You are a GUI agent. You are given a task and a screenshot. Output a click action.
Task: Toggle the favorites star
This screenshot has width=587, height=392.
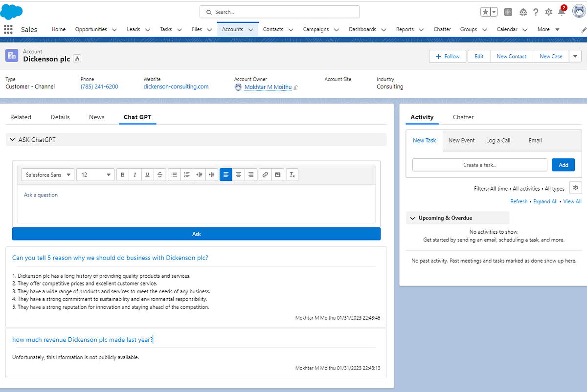tap(485, 11)
